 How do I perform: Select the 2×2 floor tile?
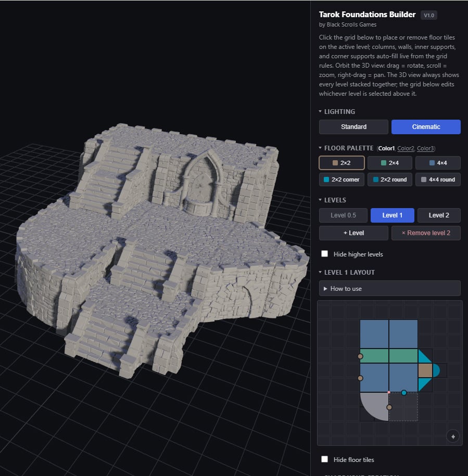pos(341,163)
